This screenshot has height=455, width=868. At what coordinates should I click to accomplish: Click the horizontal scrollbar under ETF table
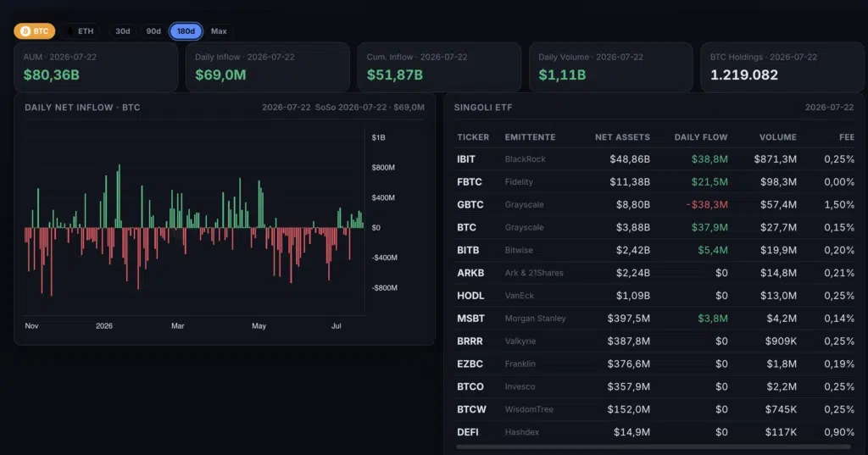654,447
